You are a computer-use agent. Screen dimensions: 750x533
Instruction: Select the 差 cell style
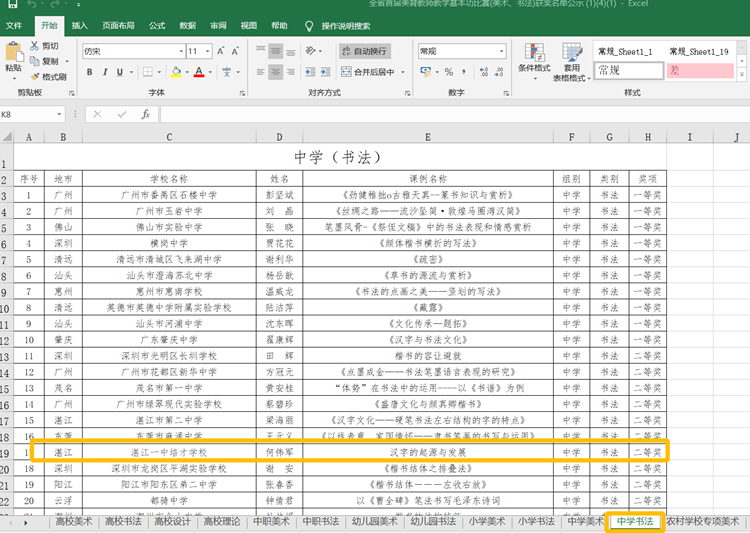pos(700,71)
